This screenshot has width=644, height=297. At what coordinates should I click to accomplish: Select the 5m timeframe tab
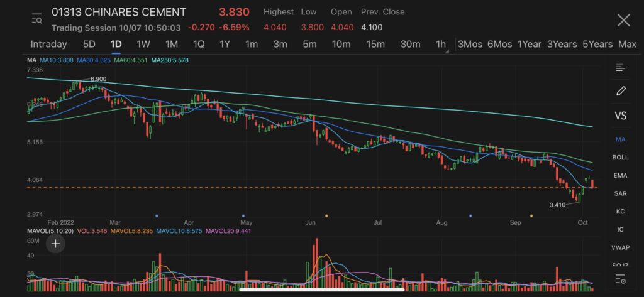[309, 45]
